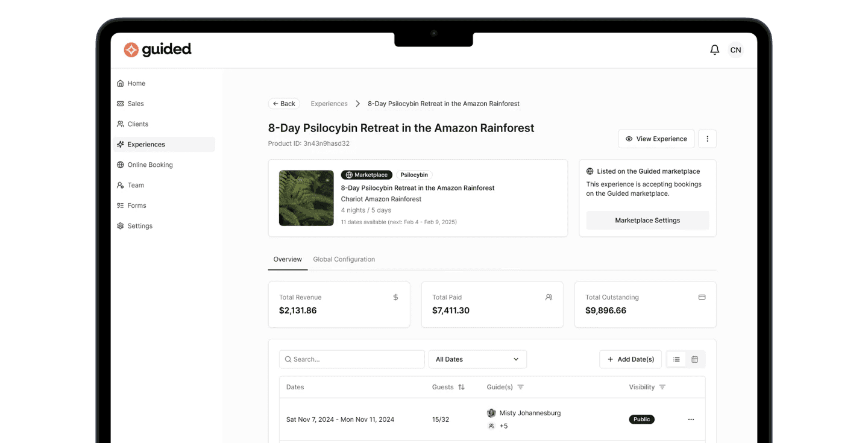The image size is (868, 443).
Task: Filter the Guide(s) column
Action: [x=521, y=387]
